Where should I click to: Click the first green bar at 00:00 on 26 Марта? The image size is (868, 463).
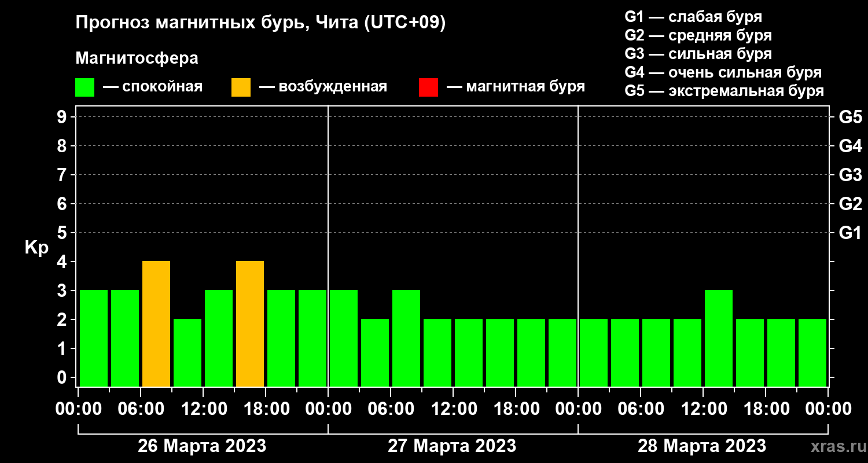tap(94, 338)
